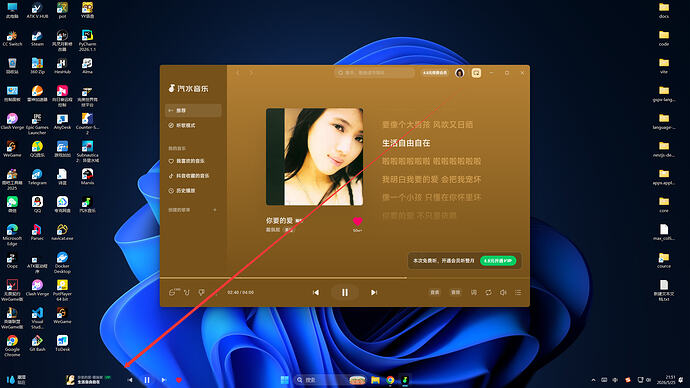690x388 pixels.
Task: Select the Epic Games Launcher desktop icon
Action: pyautogui.click(x=37, y=124)
